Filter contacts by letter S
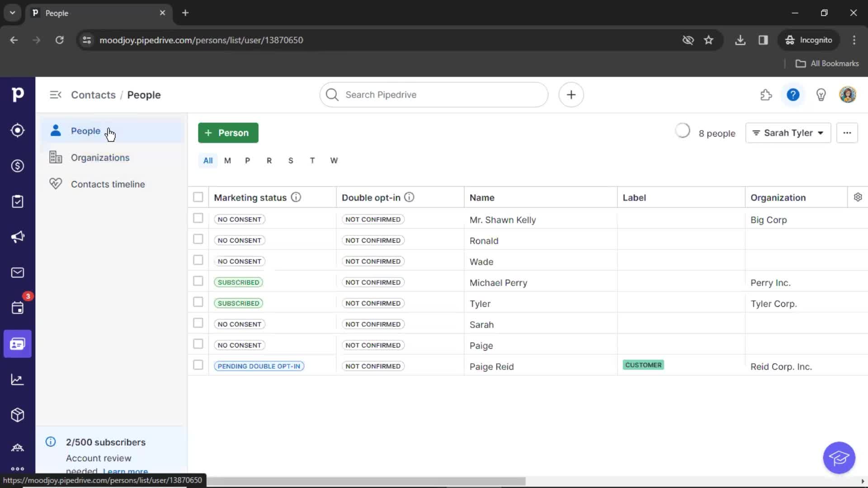 [x=290, y=160]
